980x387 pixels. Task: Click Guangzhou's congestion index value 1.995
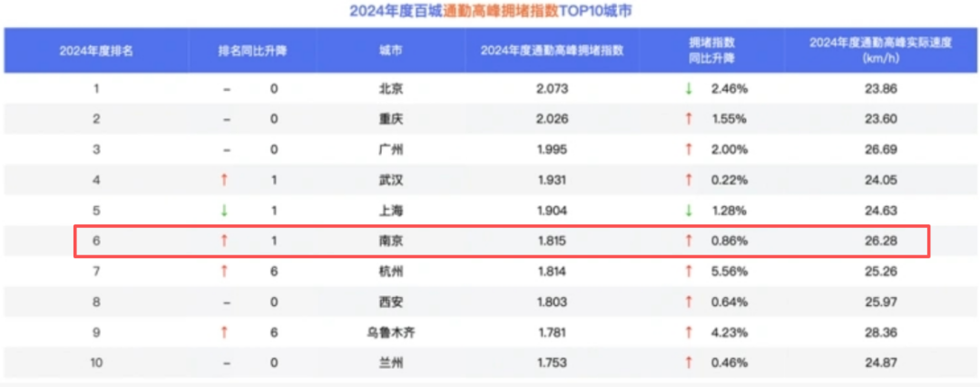552,150
